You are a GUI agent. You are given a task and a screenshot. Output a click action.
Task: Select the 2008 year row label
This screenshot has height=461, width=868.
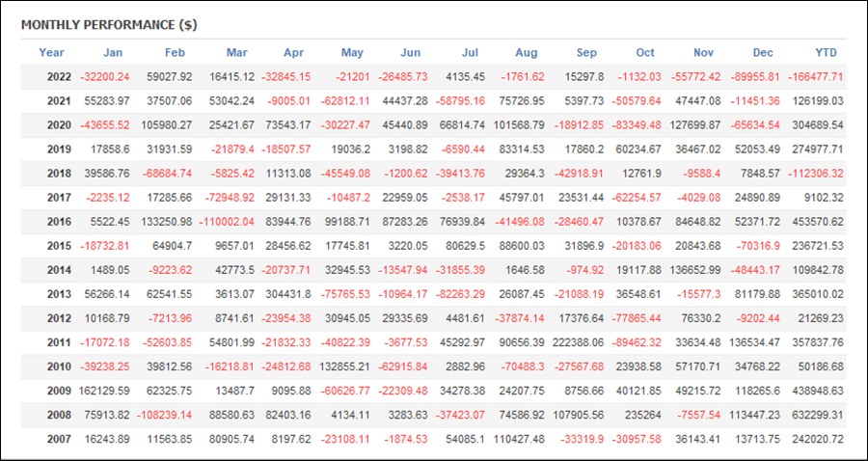(x=59, y=415)
